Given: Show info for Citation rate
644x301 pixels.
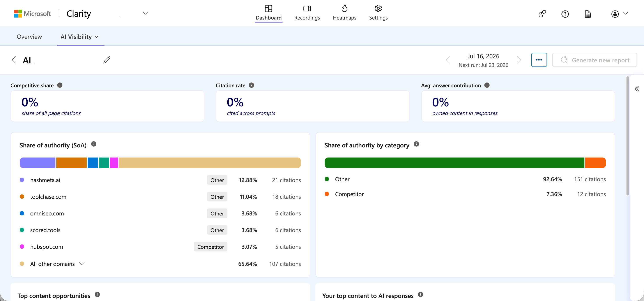Looking at the screenshot, I should pyautogui.click(x=251, y=85).
